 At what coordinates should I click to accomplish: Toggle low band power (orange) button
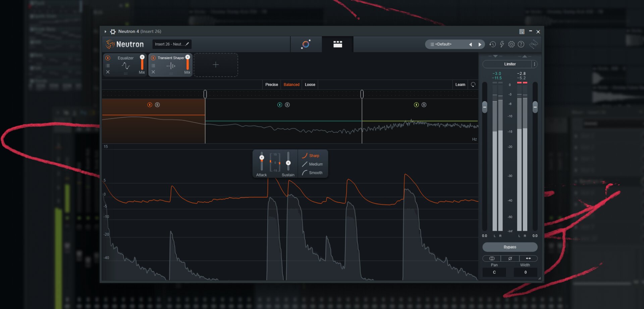pyautogui.click(x=150, y=105)
